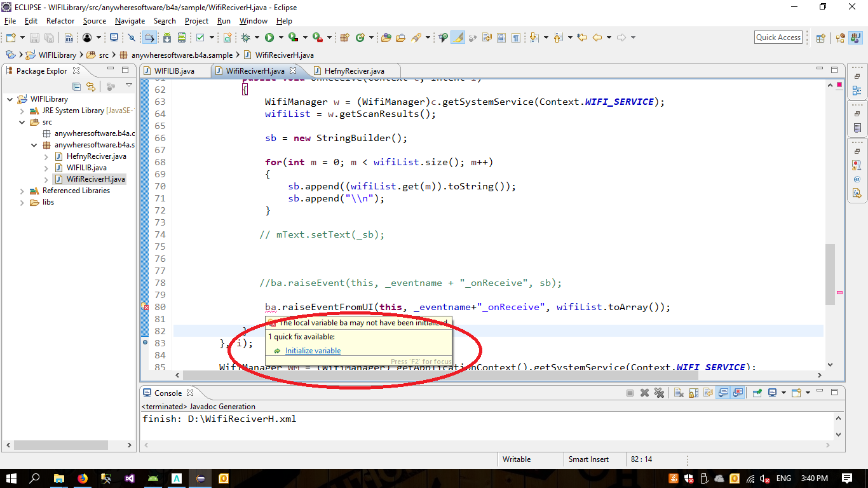Open dropdown arrow next to Debug icon
The height and width of the screenshot is (488, 868).
point(257,37)
